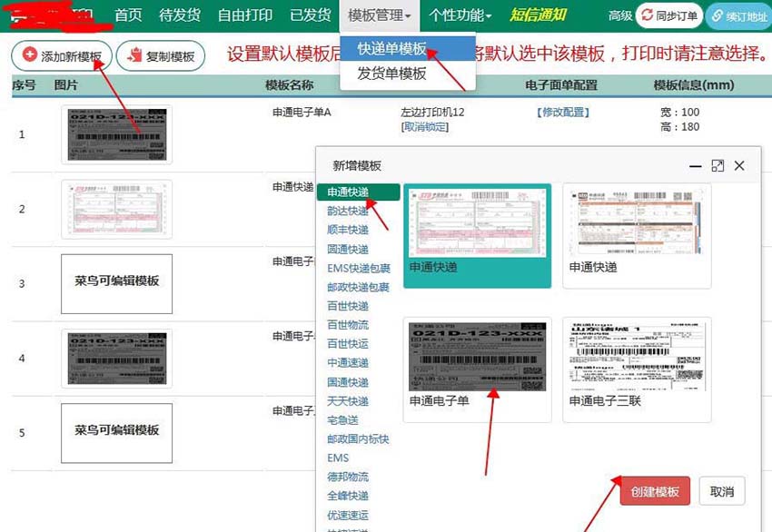Select 申通快递 in the courier list
This screenshot has height=532, width=772.
click(x=358, y=192)
